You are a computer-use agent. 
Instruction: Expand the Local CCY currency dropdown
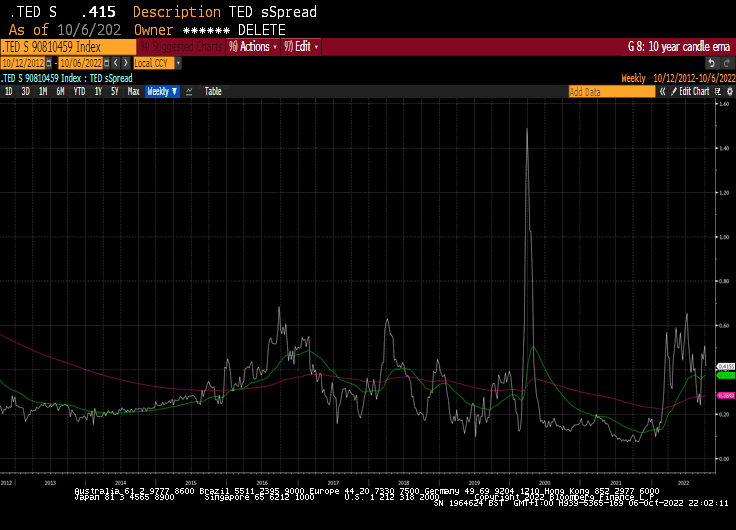(x=157, y=62)
